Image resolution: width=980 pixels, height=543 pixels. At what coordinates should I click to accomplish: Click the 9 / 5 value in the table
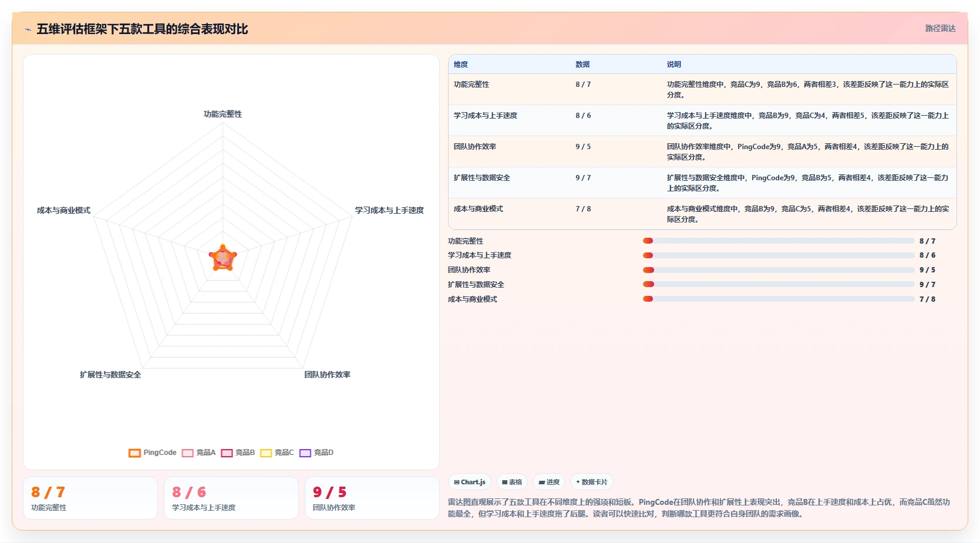(x=583, y=147)
